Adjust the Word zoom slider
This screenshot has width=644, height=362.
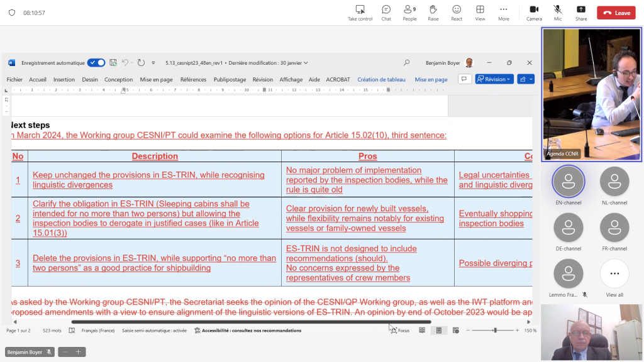click(x=495, y=330)
